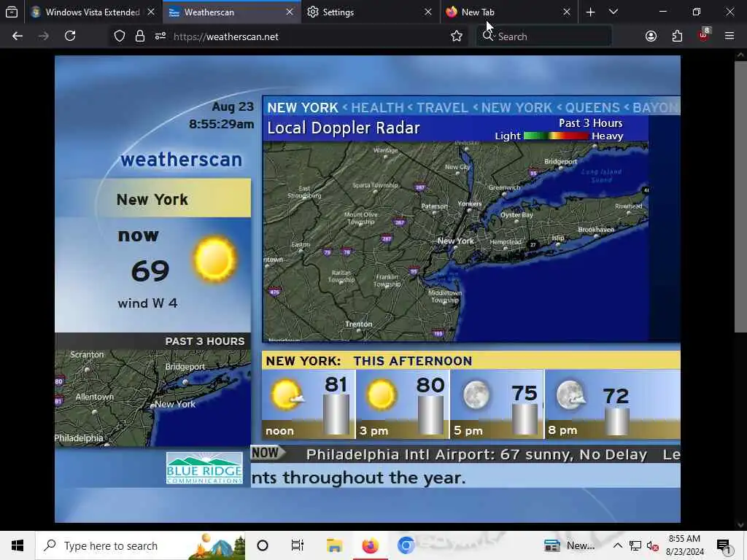The image size is (747, 560).
Task: Click QUEENS in the scrolling category bar
Action: coord(592,108)
